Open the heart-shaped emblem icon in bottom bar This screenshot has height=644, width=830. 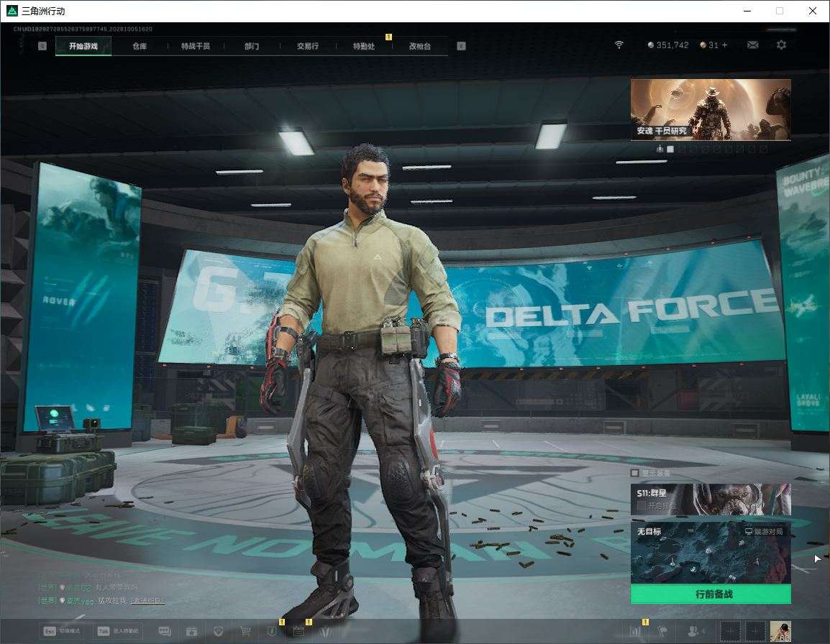click(218, 631)
